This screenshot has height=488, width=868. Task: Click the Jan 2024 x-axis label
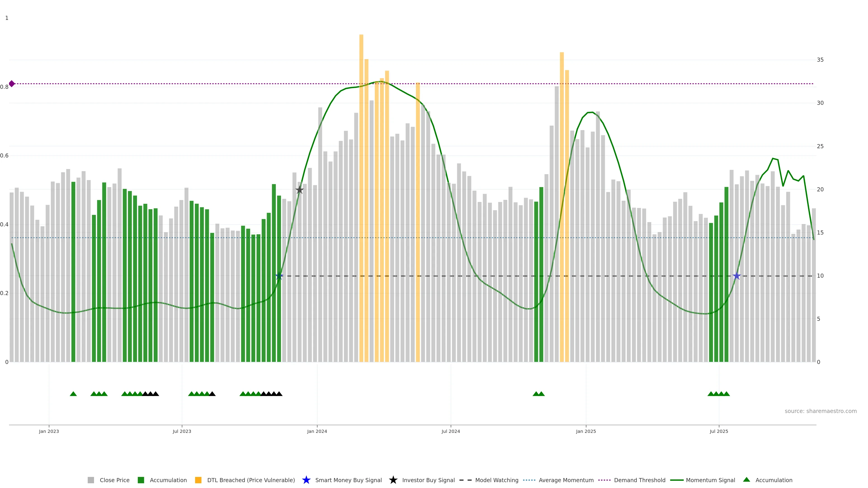click(317, 431)
